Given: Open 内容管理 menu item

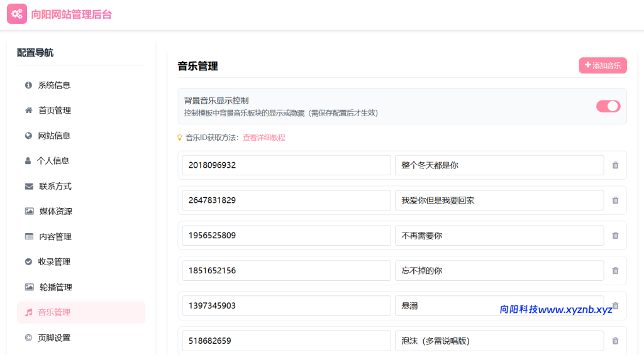Looking at the screenshot, I should coord(81,236).
